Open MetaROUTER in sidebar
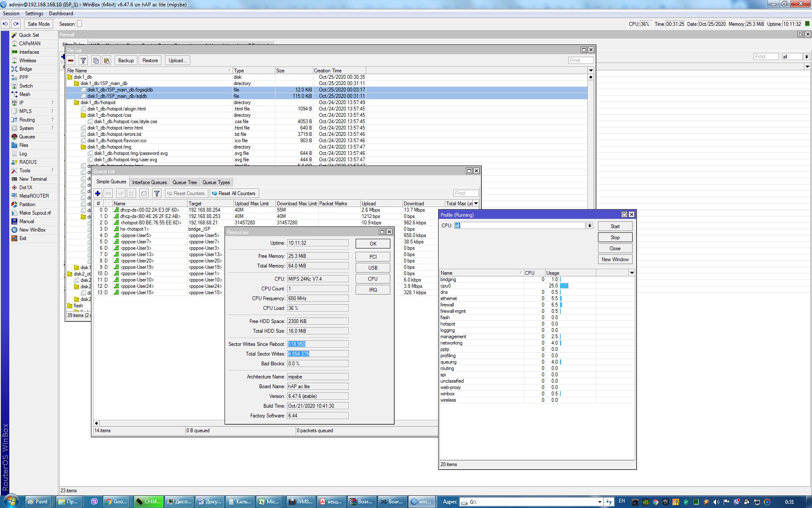812x508 pixels. [x=34, y=196]
